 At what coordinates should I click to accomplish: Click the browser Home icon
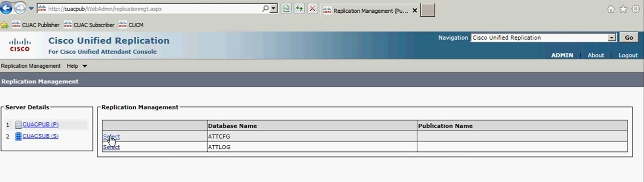pos(611,9)
